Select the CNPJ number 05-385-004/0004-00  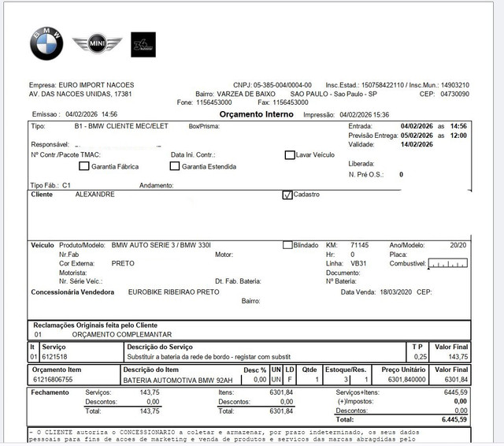(283, 85)
